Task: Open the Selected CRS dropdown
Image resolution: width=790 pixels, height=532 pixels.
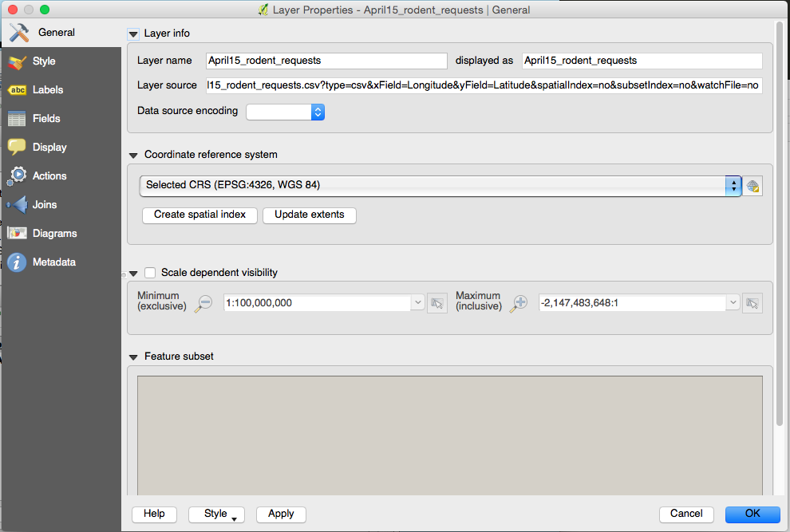Action: click(x=439, y=185)
